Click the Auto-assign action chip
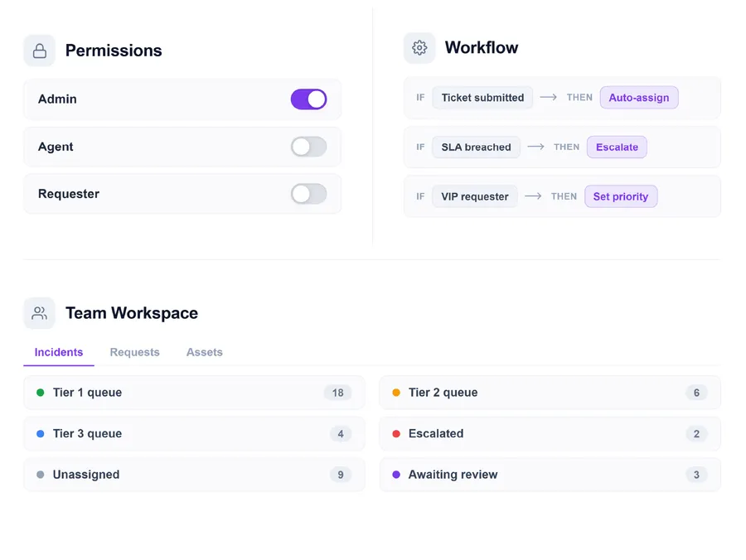This screenshot has height=560, width=746. coord(639,98)
